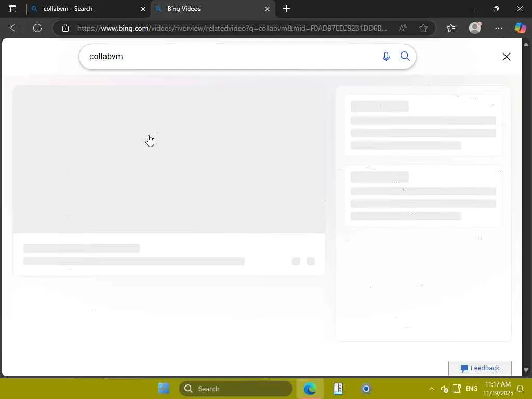Open the tab actions menu icon
532x399 pixels.
(12, 9)
